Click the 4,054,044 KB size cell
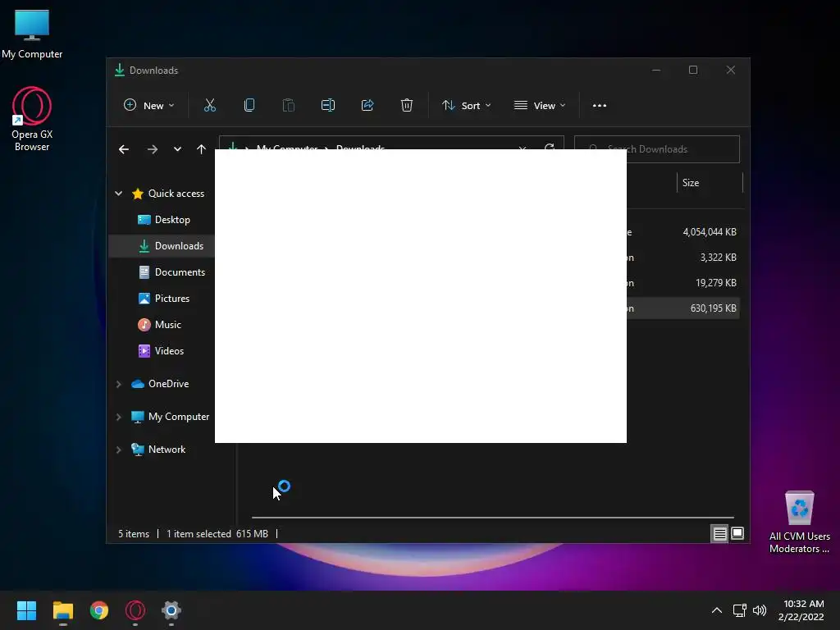Image resolution: width=840 pixels, height=630 pixels. (x=710, y=232)
